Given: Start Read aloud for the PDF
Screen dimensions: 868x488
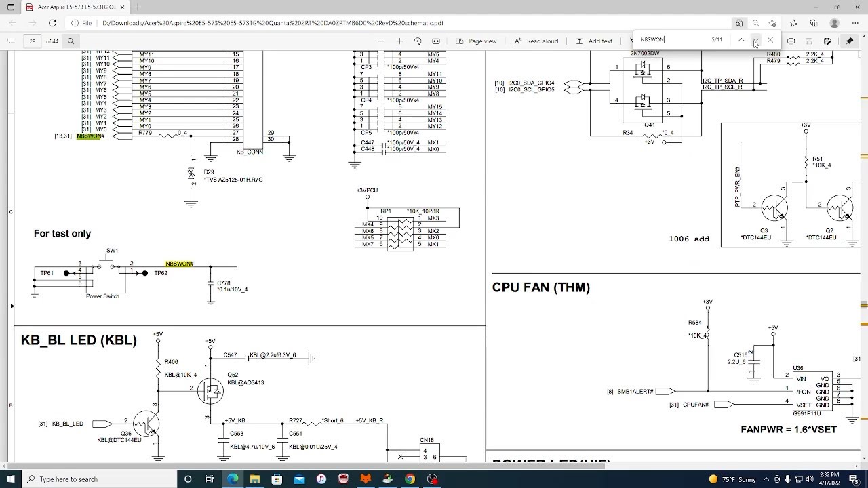Looking at the screenshot, I should click(x=536, y=41).
